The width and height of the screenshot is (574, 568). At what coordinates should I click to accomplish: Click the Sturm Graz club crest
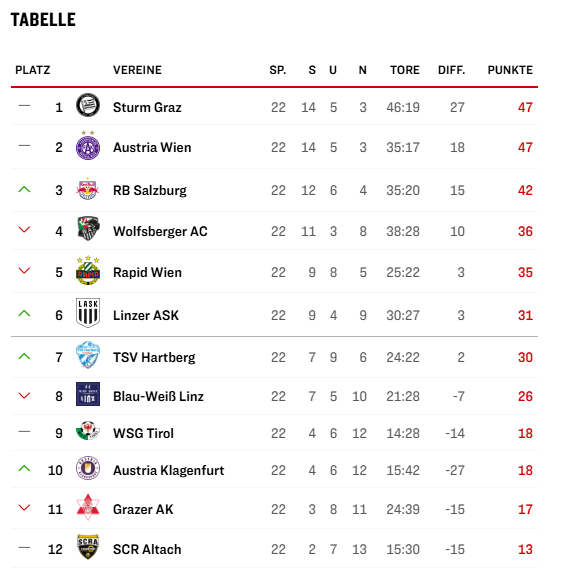point(88,105)
